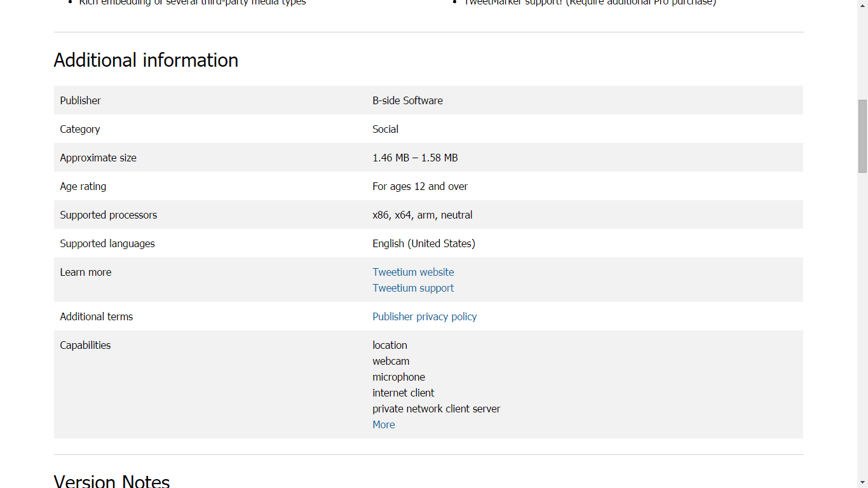Select the 'Social' category value
Viewport: 868px width, 488px height.
pos(385,129)
